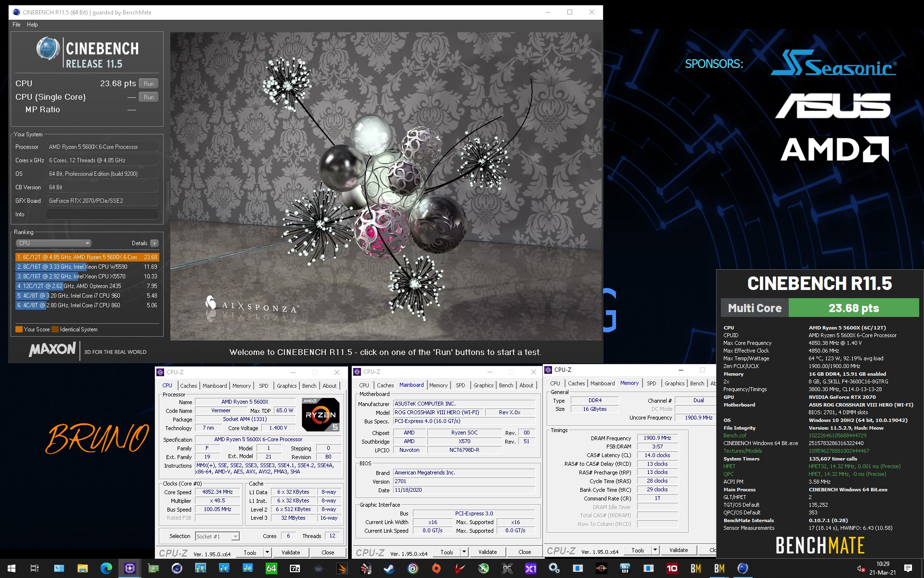Open the Tools dropdown arrow in Memory CPU-Z window
This screenshot has width=924, height=578.
point(655,550)
